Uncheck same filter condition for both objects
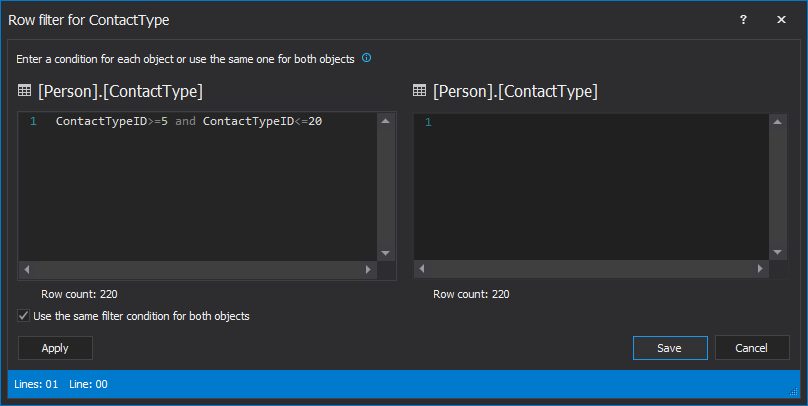The image size is (808, 406). (x=24, y=316)
